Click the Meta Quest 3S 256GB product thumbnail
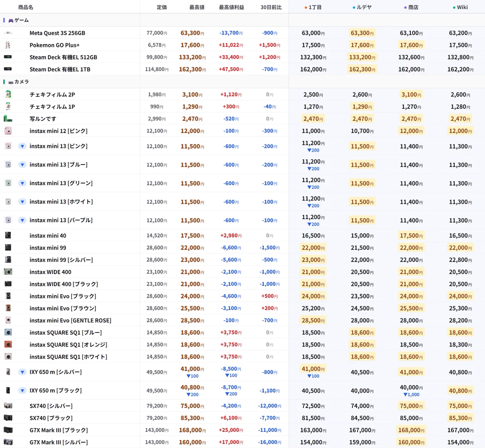 [8, 33]
